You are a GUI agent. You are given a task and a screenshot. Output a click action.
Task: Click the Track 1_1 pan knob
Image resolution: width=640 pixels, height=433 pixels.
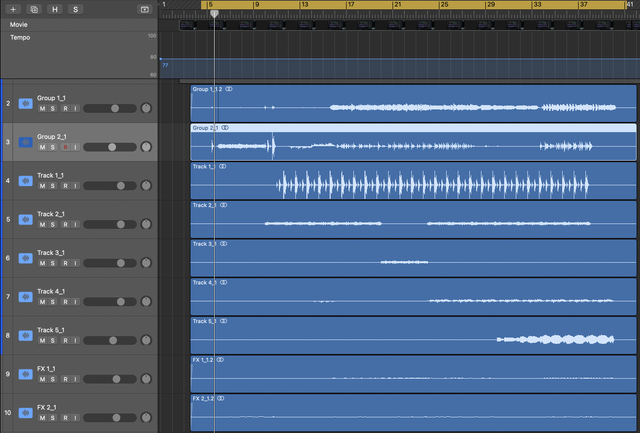[146, 186]
